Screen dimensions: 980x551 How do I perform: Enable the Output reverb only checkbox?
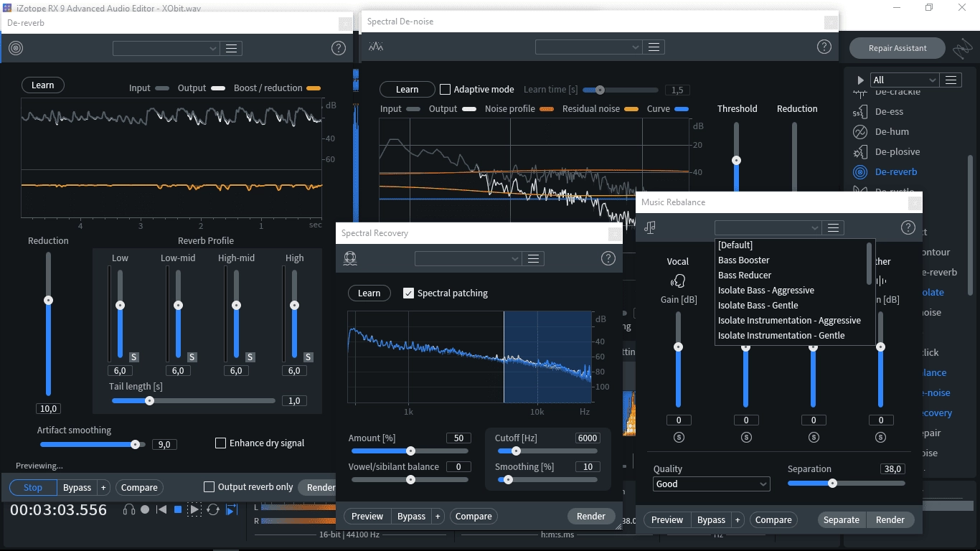pos(209,487)
